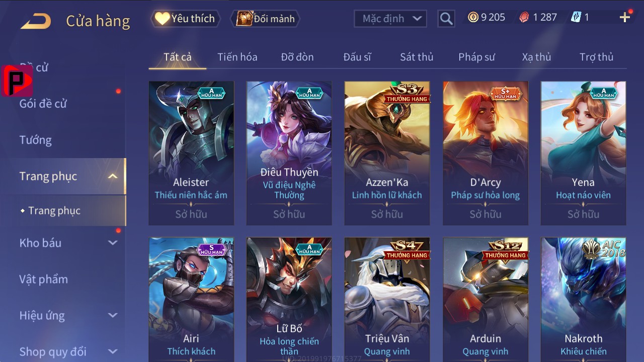Image resolution: width=644 pixels, height=362 pixels.
Task: Expand the Hiệu ứng sidebar section
Action: click(x=113, y=315)
